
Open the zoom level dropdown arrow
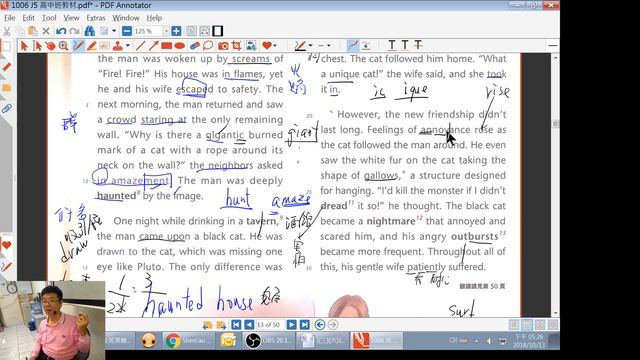point(166,31)
